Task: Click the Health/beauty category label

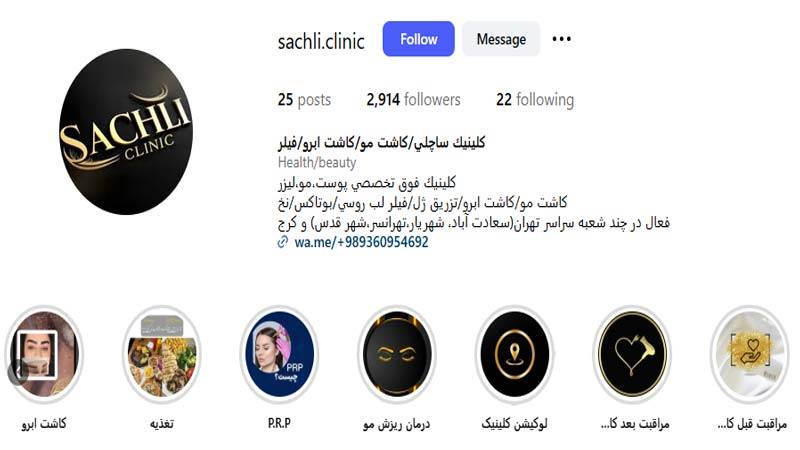Action: 317,163
